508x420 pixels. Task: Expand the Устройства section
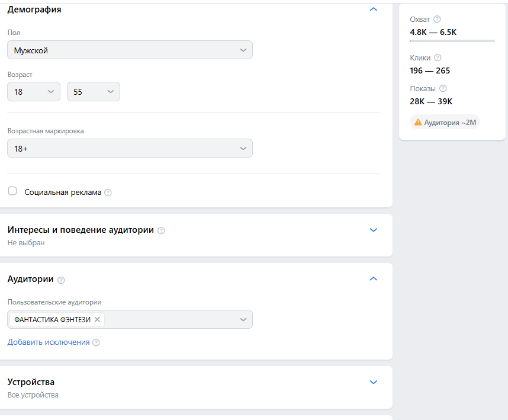point(373,382)
